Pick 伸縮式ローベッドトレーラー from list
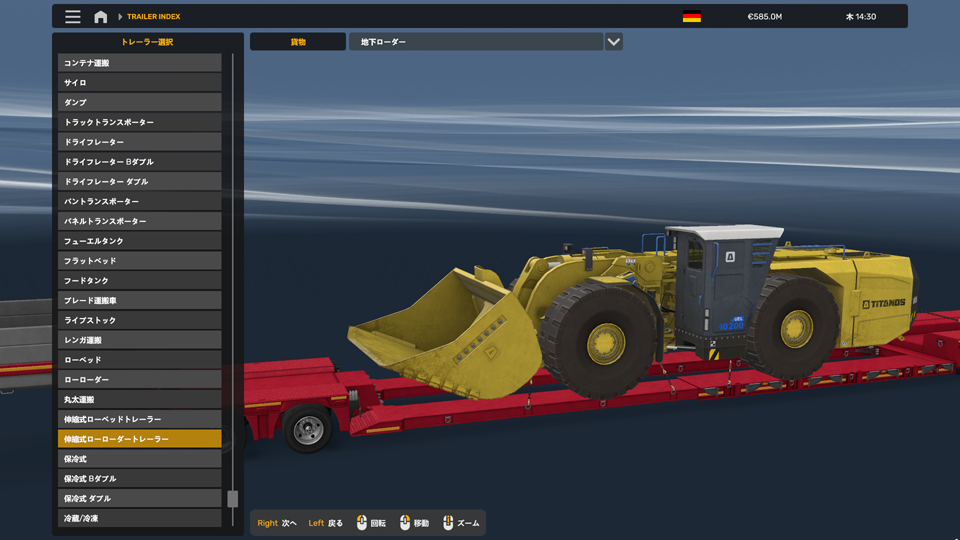960x540 pixels. (x=139, y=419)
